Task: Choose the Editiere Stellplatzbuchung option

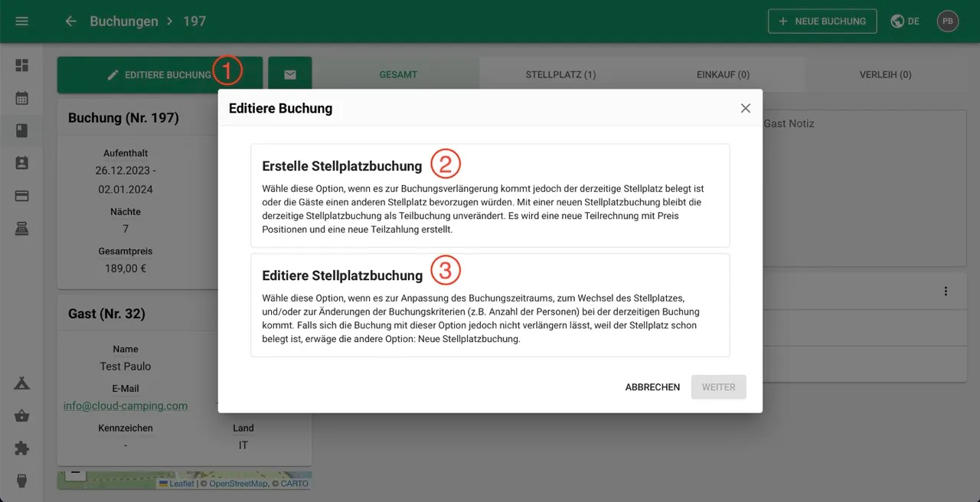Action: pyautogui.click(x=490, y=305)
